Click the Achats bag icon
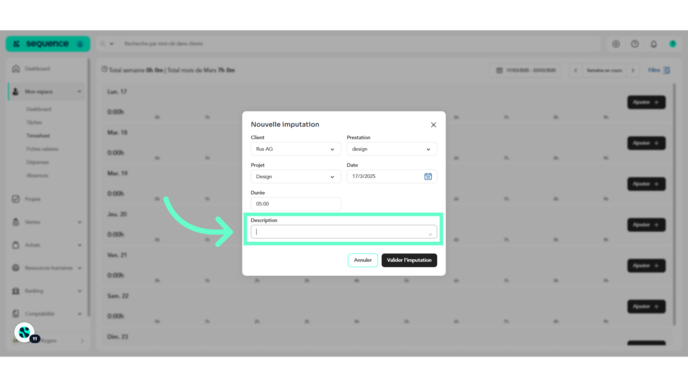The height and width of the screenshot is (387, 688). pyautogui.click(x=16, y=245)
